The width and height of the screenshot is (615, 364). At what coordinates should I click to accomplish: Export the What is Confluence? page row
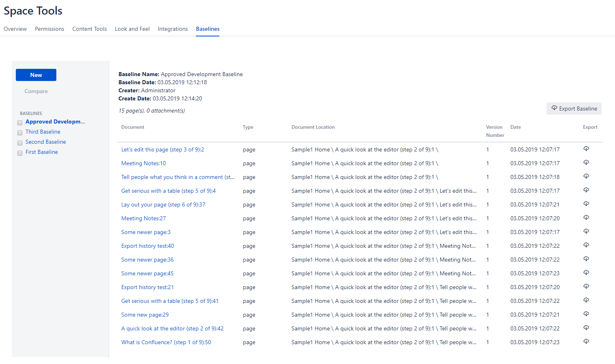coord(586,342)
